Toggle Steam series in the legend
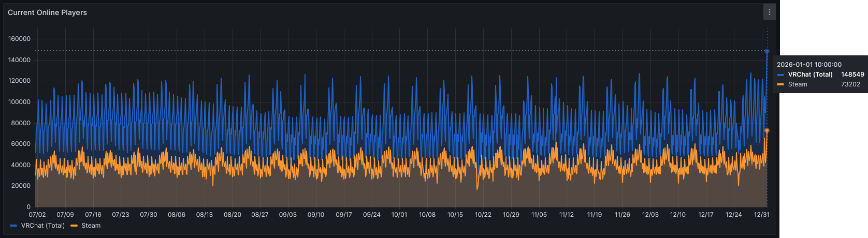The image size is (868, 238). pyautogui.click(x=91, y=226)
